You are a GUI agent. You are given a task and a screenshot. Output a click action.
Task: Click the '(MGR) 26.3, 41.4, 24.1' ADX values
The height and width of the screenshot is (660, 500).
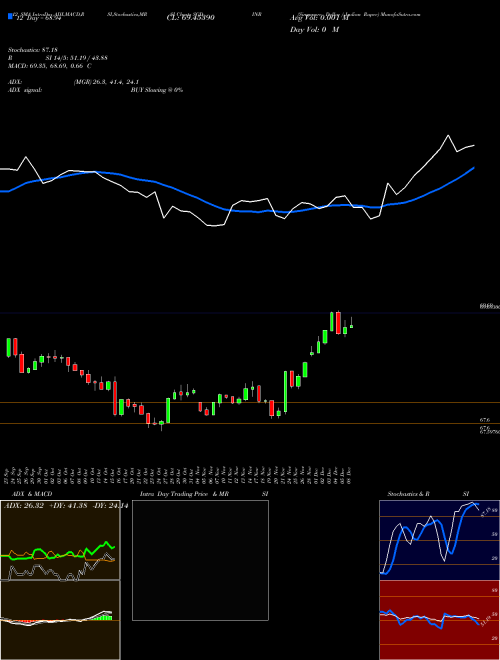click(106, 82)
